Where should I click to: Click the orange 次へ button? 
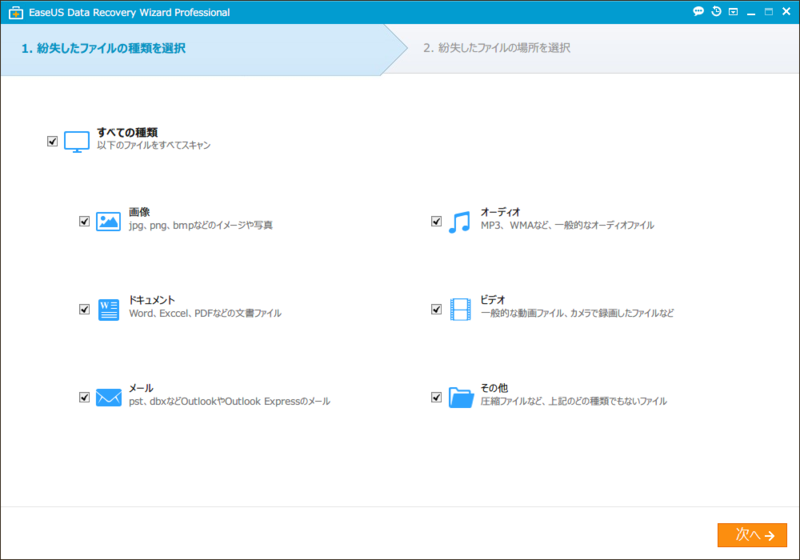tap(752, 535)
